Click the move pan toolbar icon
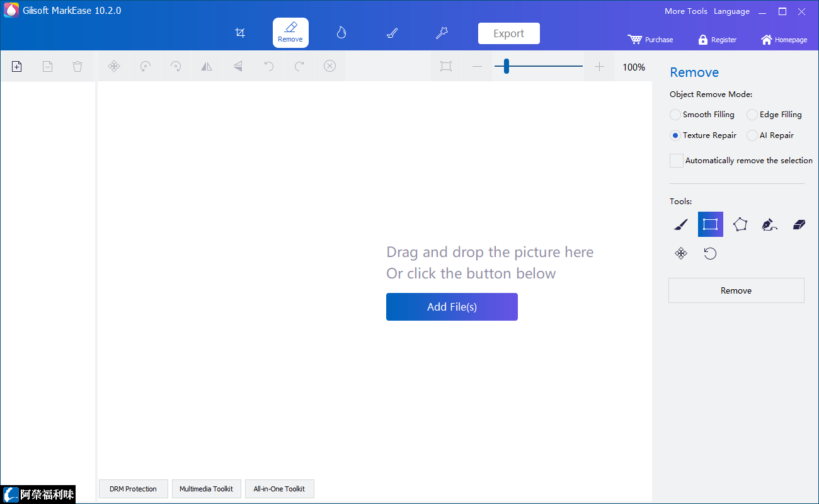The width and height of the screenshot is (819, 504). [x=114, y=66]
